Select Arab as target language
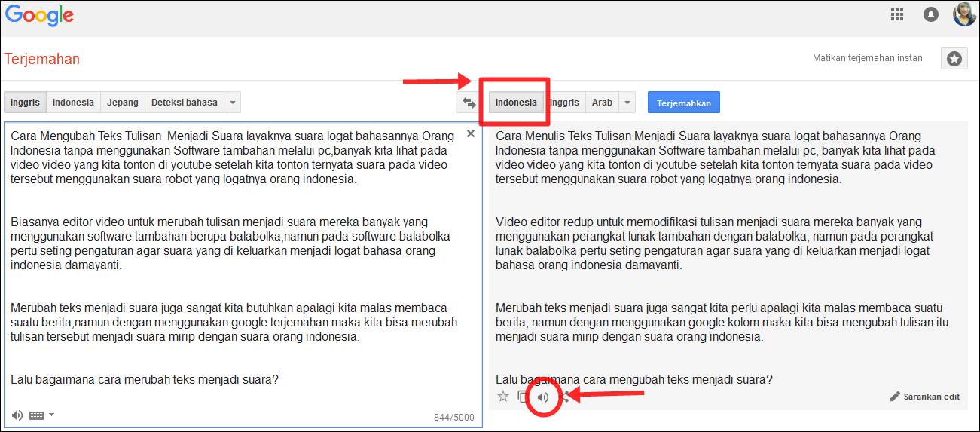This screenshot has width=980, height=432. click(602, 103)
